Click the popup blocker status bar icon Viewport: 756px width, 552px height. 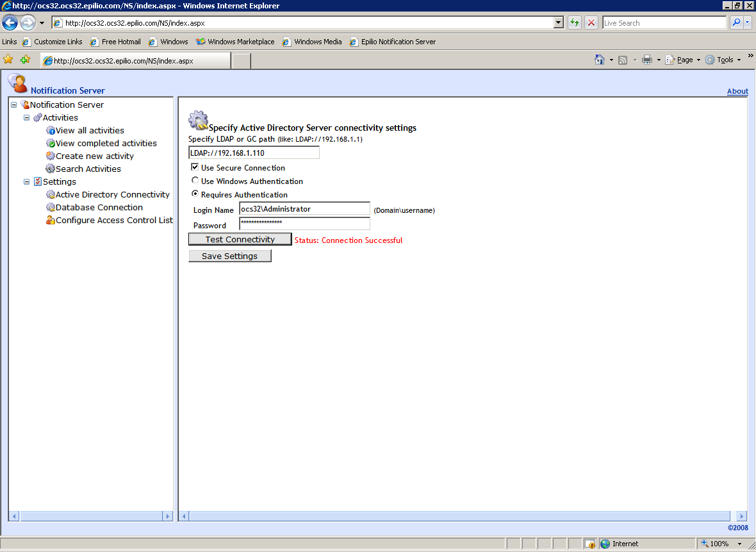(x=589, y=544)
